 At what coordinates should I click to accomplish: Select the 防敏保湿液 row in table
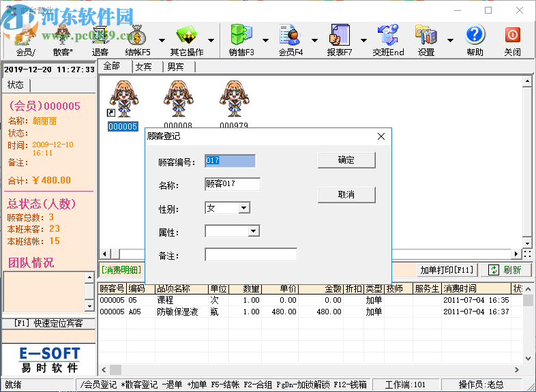click(x=310, y=312)
